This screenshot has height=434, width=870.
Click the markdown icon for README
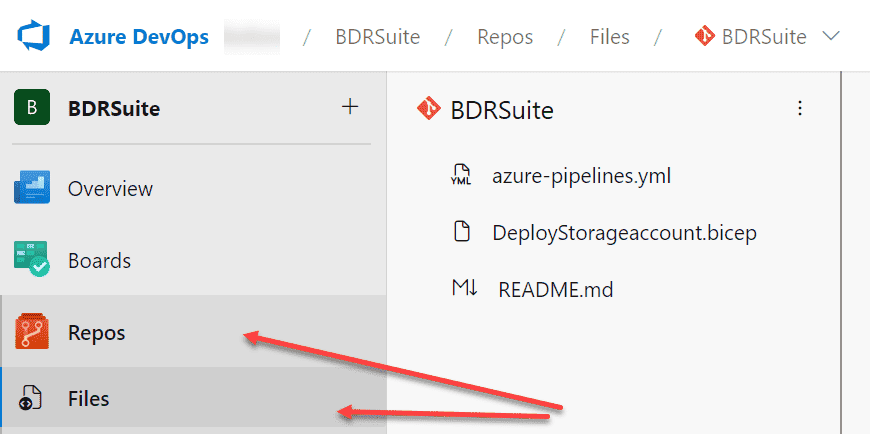[464, 288]
